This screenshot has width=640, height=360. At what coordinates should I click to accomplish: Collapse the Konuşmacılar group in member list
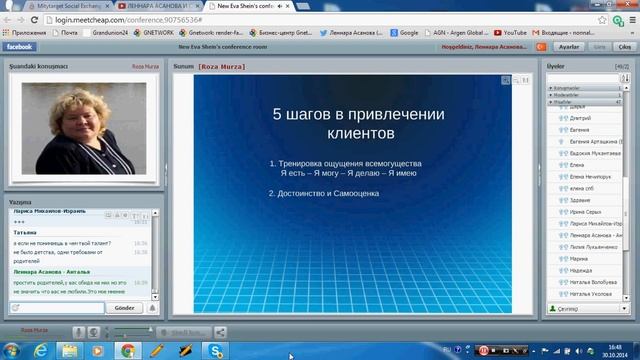click(584, 88)
